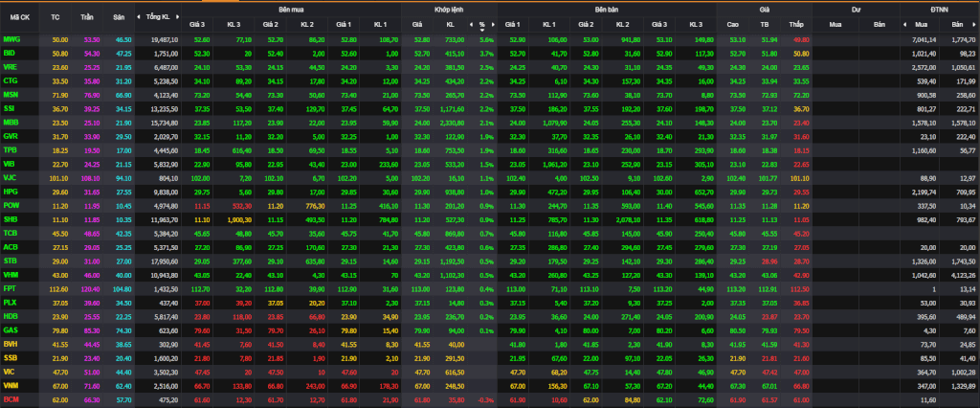Open the MWG stock ticker
The width and height of the screenshot is (980, 408).
[x=11, y=39]
